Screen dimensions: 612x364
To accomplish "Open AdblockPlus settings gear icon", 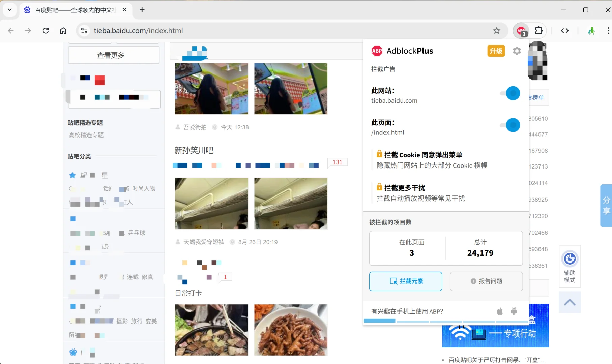I will [517, 51].
